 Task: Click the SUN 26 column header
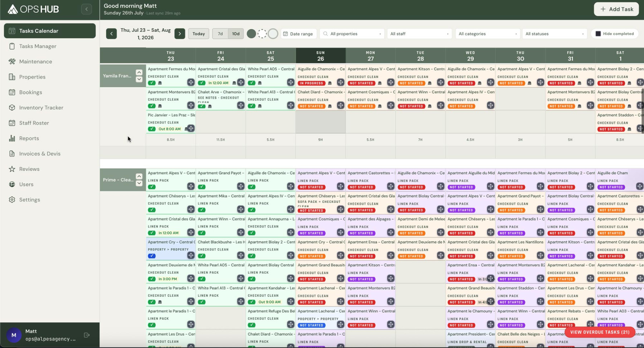click(321, 56)
